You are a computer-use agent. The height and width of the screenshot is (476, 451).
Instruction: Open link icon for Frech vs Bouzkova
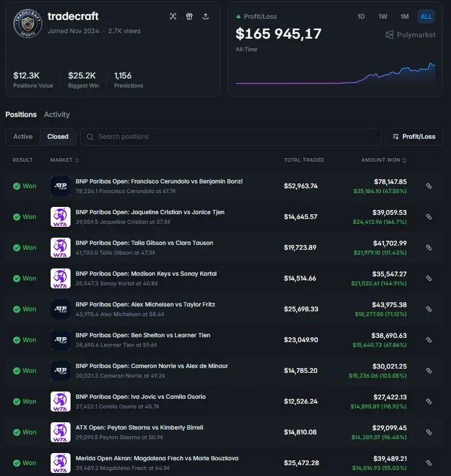coord(429,463)
